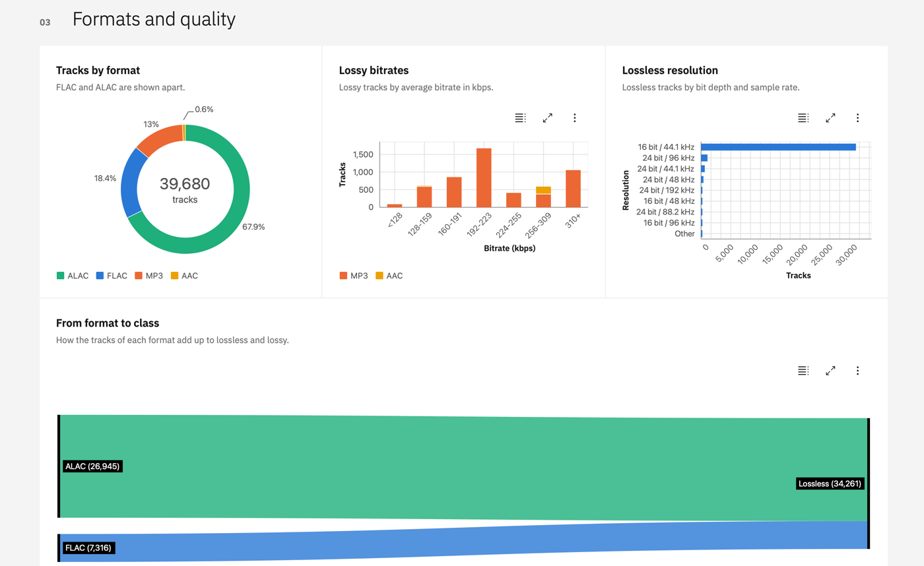Select the 310+ bitrate bar
Image resolution: width=924 pixels, height=566 pixels.
(573, 189)
